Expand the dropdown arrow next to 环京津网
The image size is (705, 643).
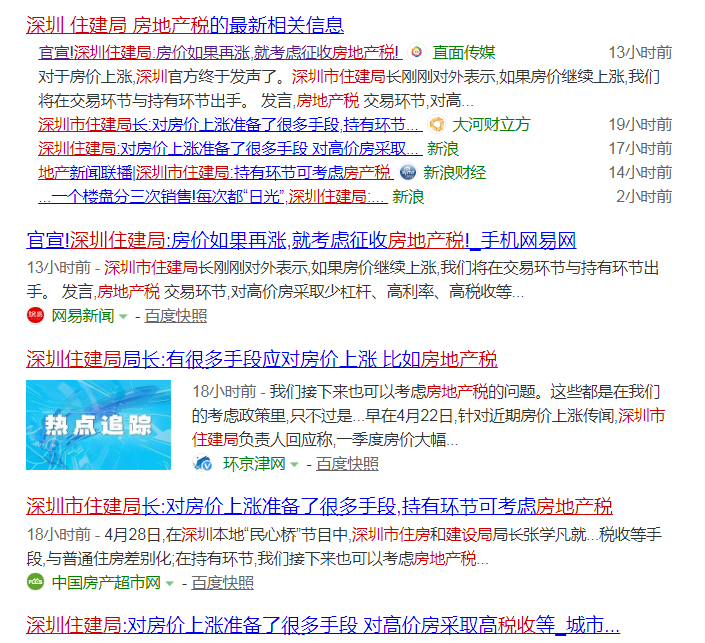tap(294, 464)
